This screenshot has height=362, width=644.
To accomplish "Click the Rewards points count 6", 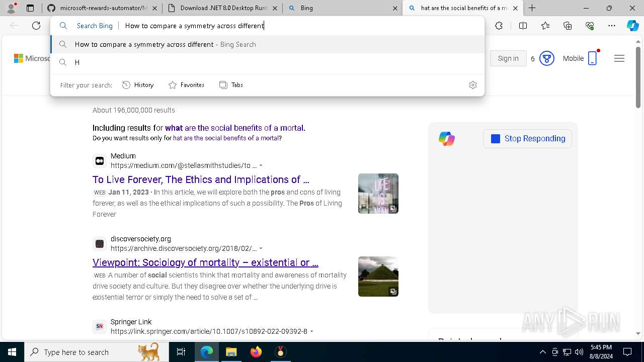I will tap(533, 59).
